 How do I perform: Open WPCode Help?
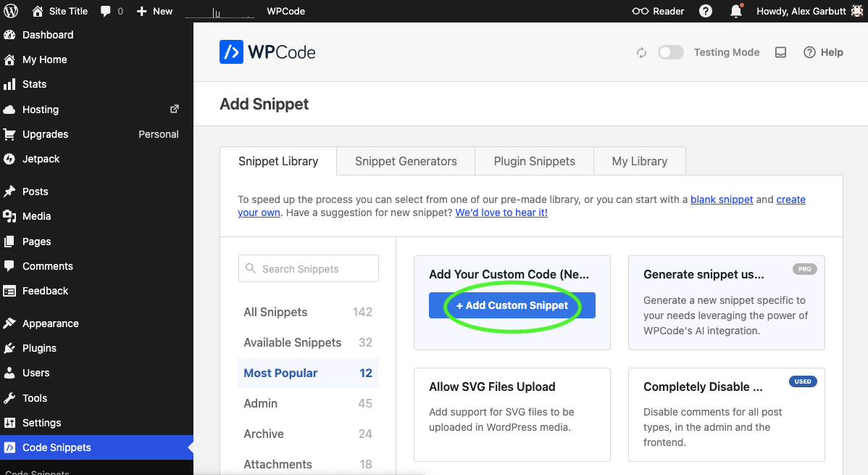click(823, 52)
